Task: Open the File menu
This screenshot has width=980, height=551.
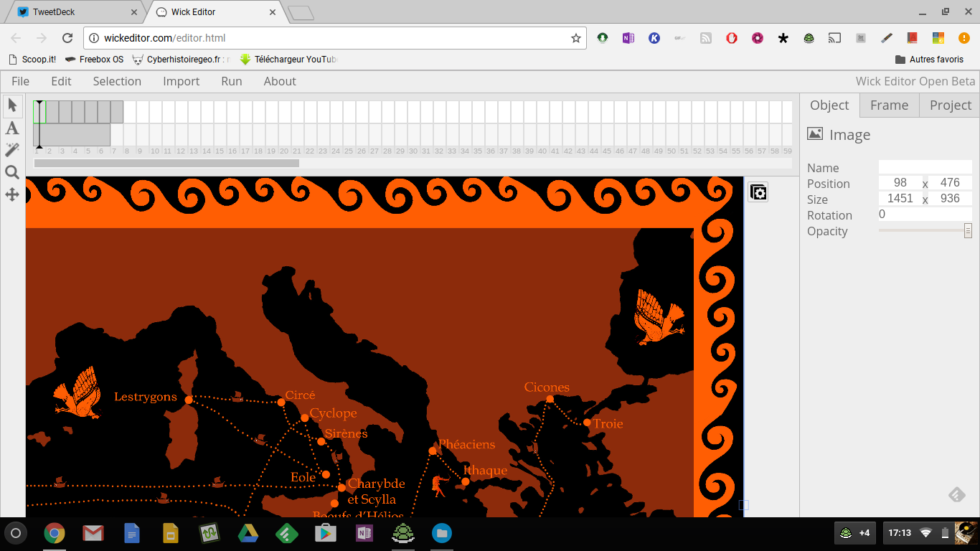Action: pyautogui.click(x=20, y=81)
